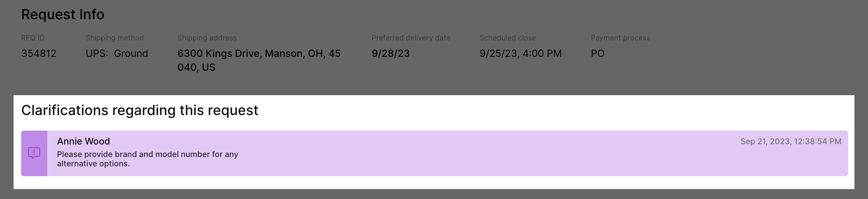Screen dimensions: 868x199
Task: Click the RFQ ID label
Action: pos(33,38)
